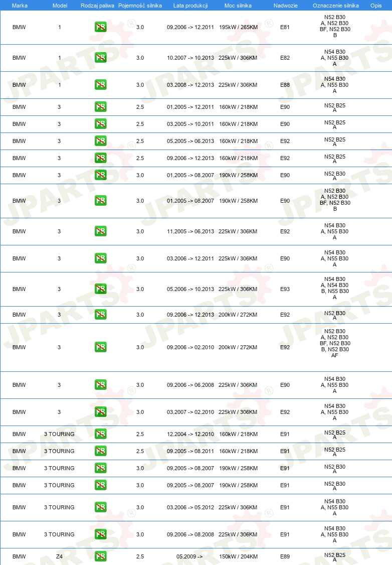
Task: Click the Oznaczenie silnika column header
Action: (x=335, y=6)
